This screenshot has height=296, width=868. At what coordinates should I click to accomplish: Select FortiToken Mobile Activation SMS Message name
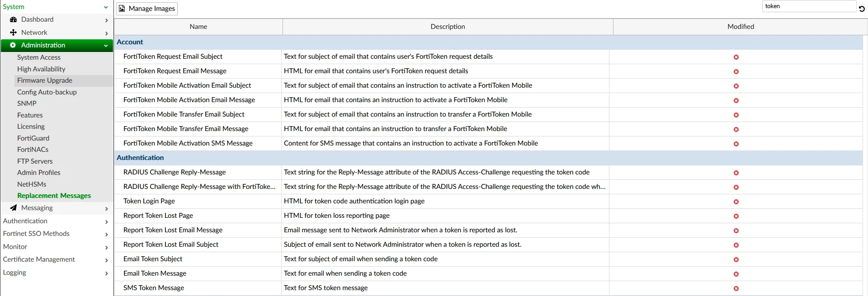188,143
